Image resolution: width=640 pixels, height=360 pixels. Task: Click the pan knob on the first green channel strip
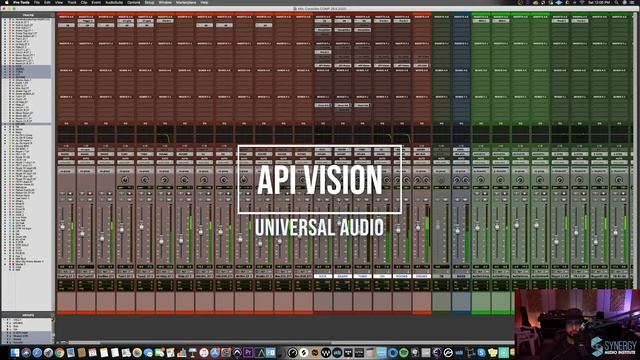coord(481,180)
